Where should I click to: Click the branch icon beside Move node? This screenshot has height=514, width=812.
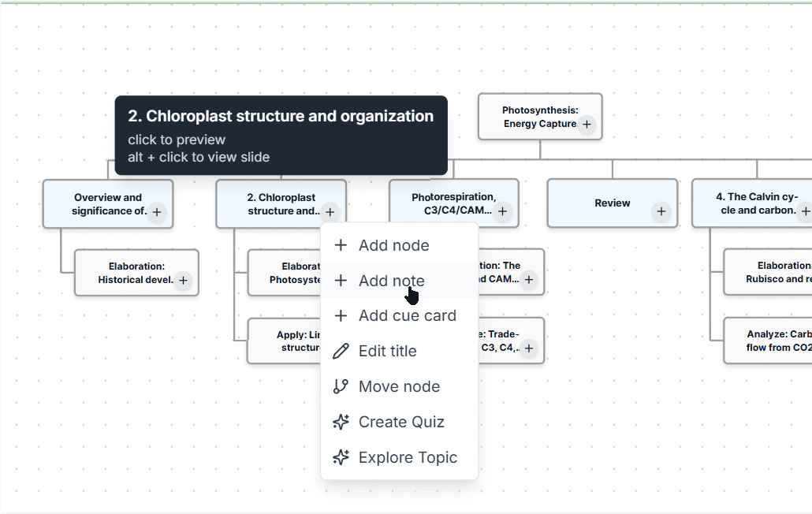pos(341,386)
